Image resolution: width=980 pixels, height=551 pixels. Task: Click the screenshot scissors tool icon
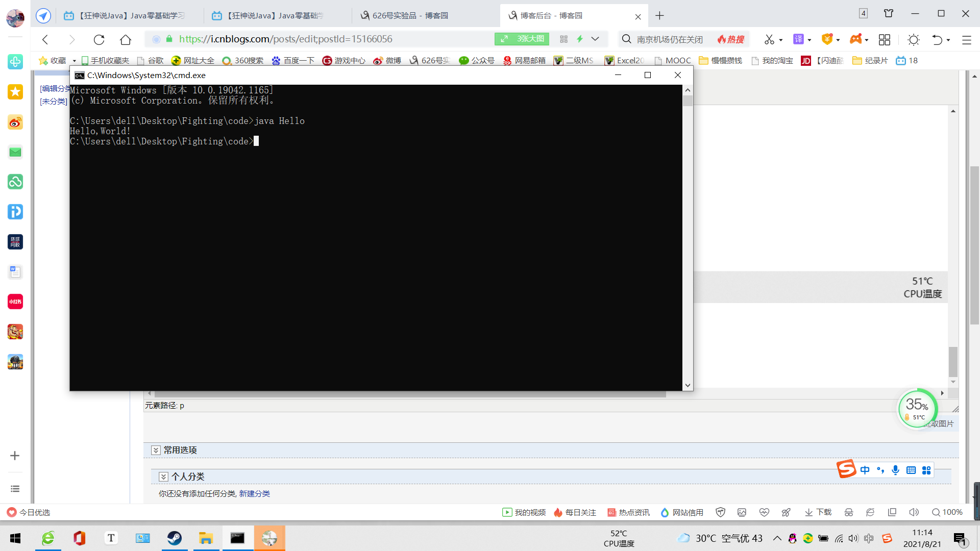point(769,39)
